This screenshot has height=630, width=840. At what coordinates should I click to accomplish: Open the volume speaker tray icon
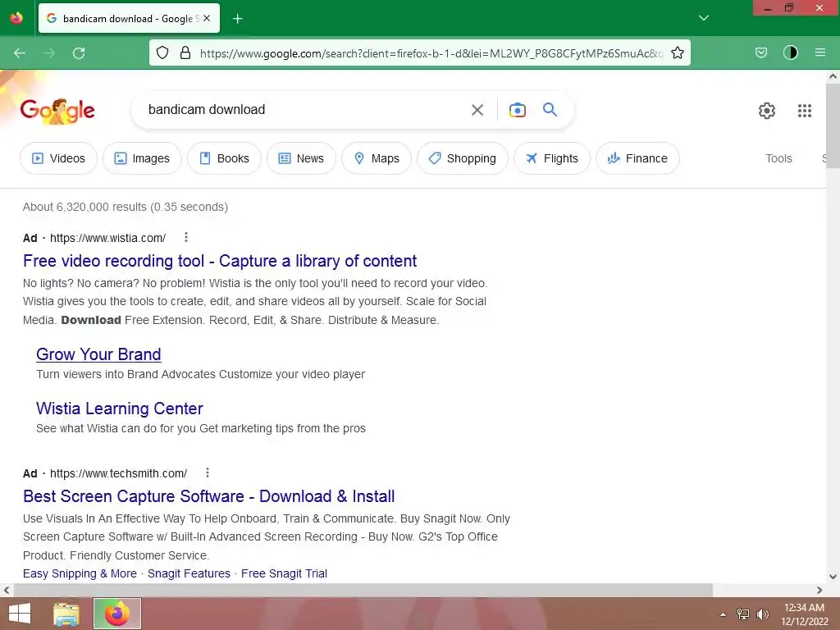pyautogui.click(x=762, y=614)
